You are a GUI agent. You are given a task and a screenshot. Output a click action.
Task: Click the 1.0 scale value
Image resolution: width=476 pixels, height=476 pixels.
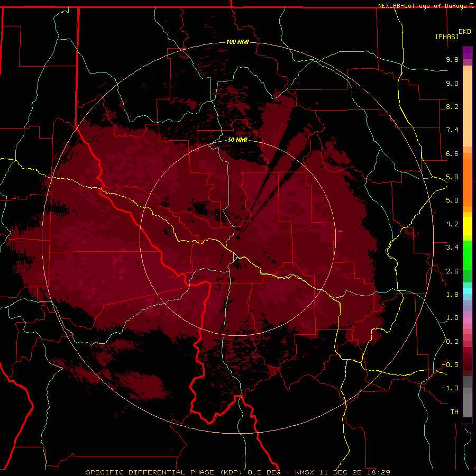pos(452,318)
